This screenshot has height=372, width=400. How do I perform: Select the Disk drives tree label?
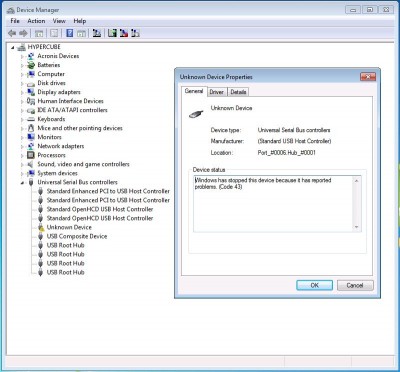pyautogui.click(x=51, y=83)
